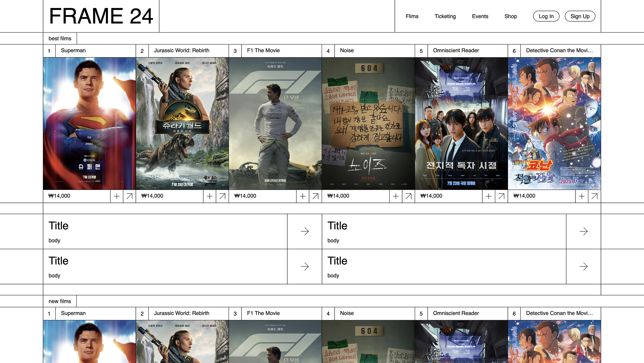Open Noise poster in new films
The height and width of the screenshot is (363, 644).
(x=368, y=342)
